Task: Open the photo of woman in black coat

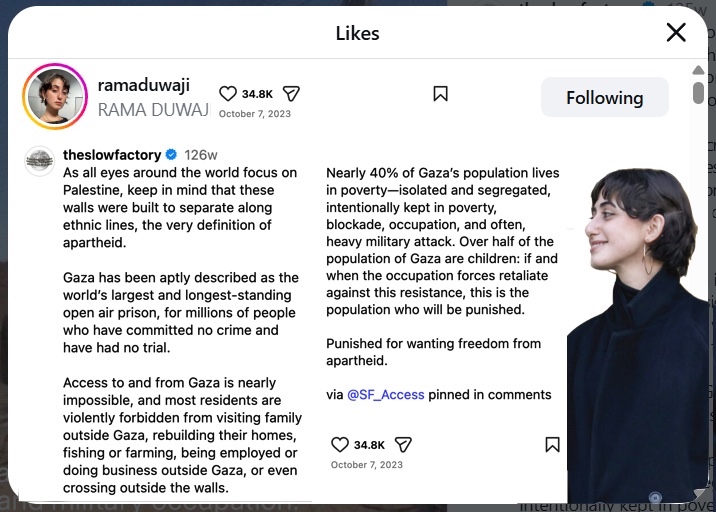Action: [638, 330]
